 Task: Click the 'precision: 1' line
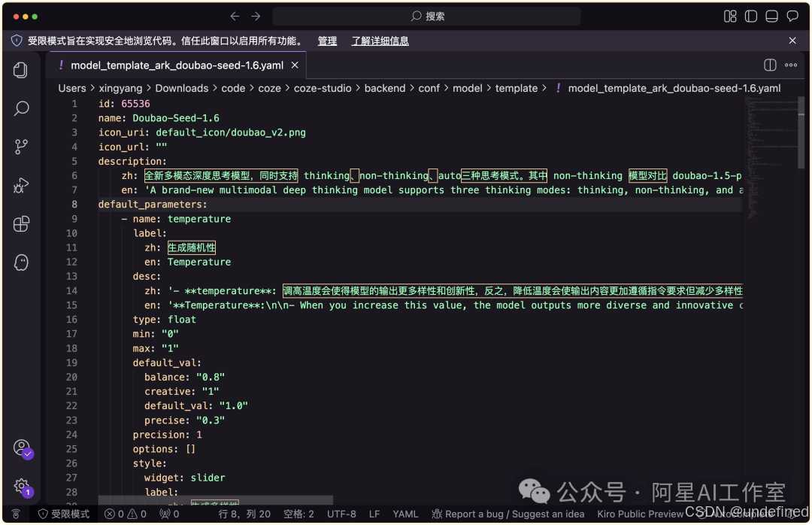(167, 434)
